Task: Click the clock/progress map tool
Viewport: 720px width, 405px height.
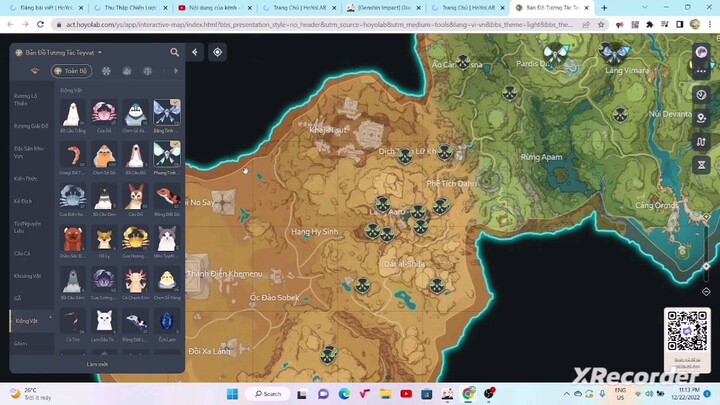Action: pyautogui.click(x=701, y=95)
